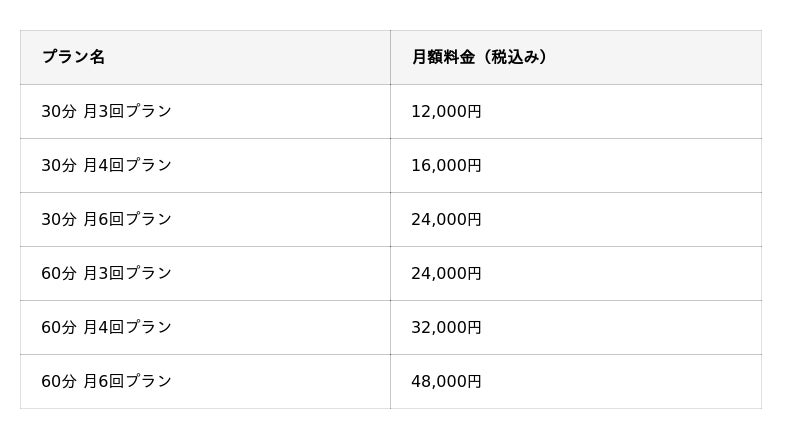The image size is (800, 439).
Task: Click the 48,000円 price cell
Action: (x=446, y=381)
